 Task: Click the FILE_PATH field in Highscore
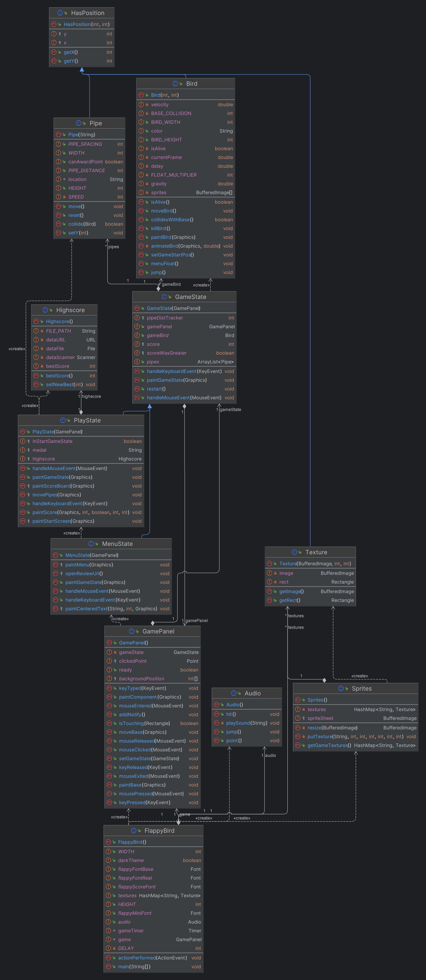pos(64,331)
